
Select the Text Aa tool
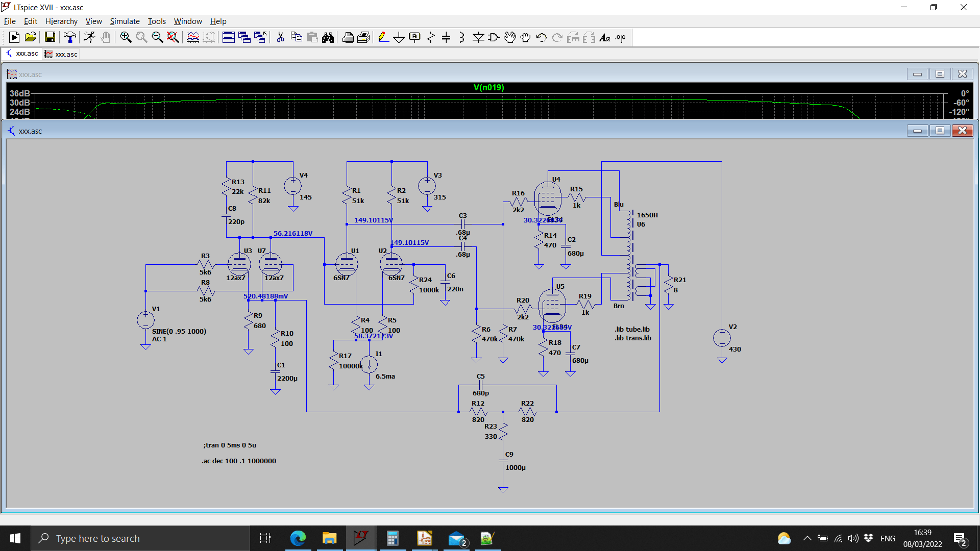tap(604, 37)
